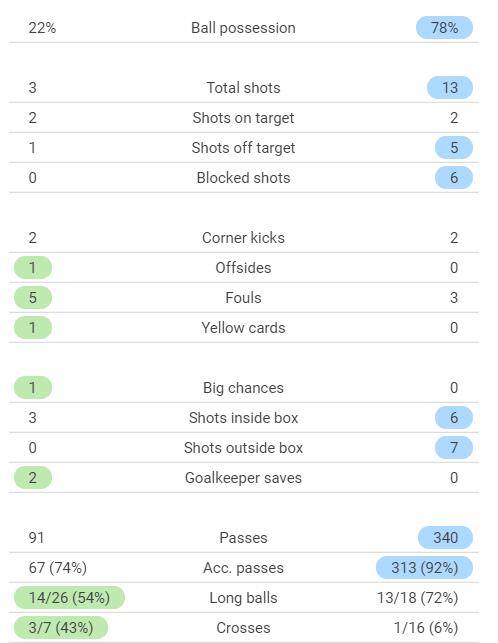
Task: Click the Acc. passes label
Action: click(x=243, y=568)
